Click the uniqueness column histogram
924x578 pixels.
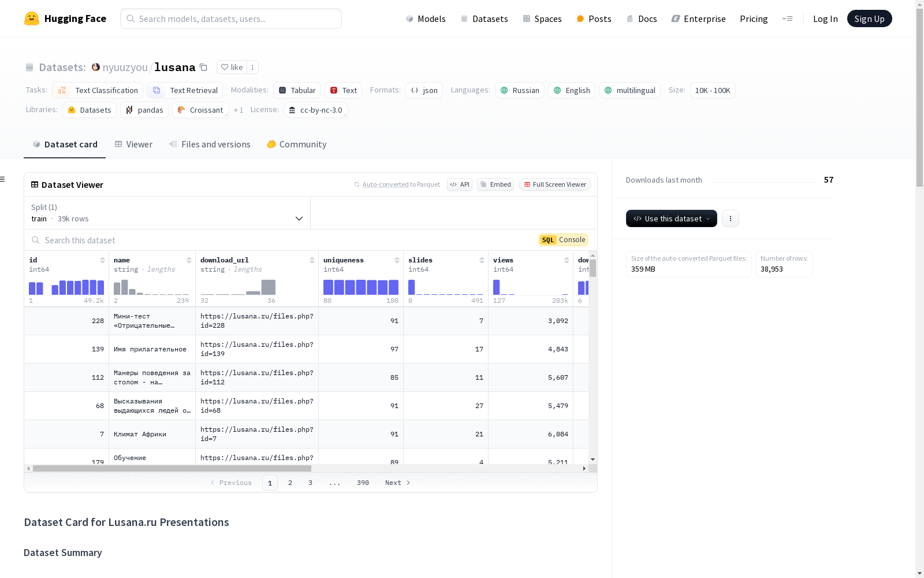point(361,287)
